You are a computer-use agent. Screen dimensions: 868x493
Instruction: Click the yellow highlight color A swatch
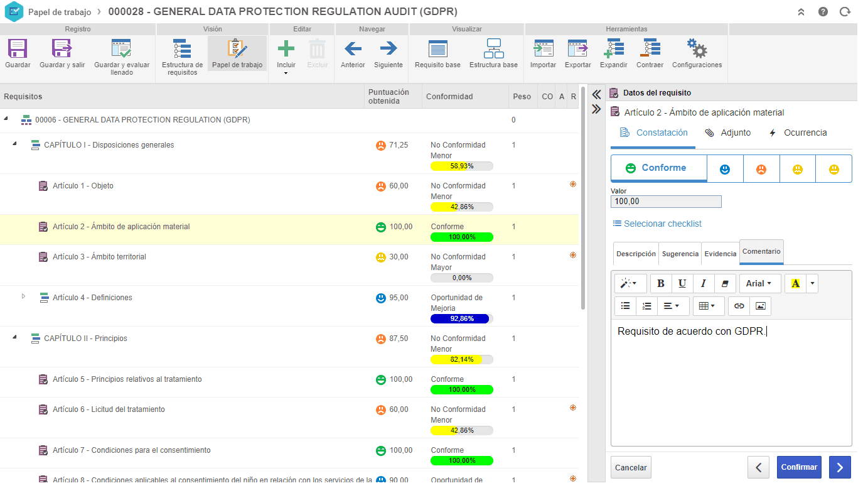796,284
